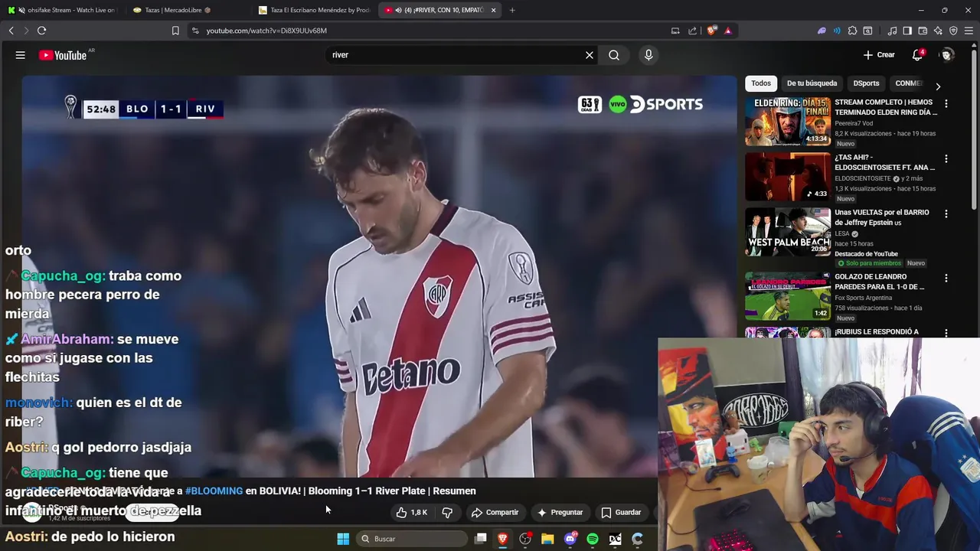Screen dimensions: 980x551
Task: Open the YouTube account avatar menu
Action: [x=947, y=55]
